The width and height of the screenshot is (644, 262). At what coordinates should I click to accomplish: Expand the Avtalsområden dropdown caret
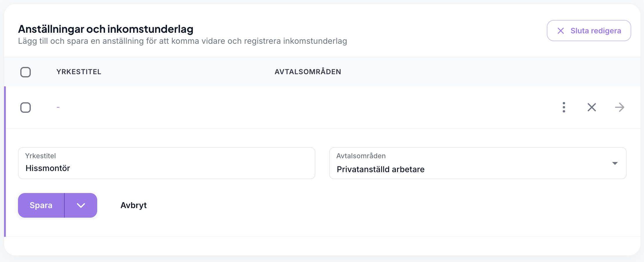(x=615, y=163)
